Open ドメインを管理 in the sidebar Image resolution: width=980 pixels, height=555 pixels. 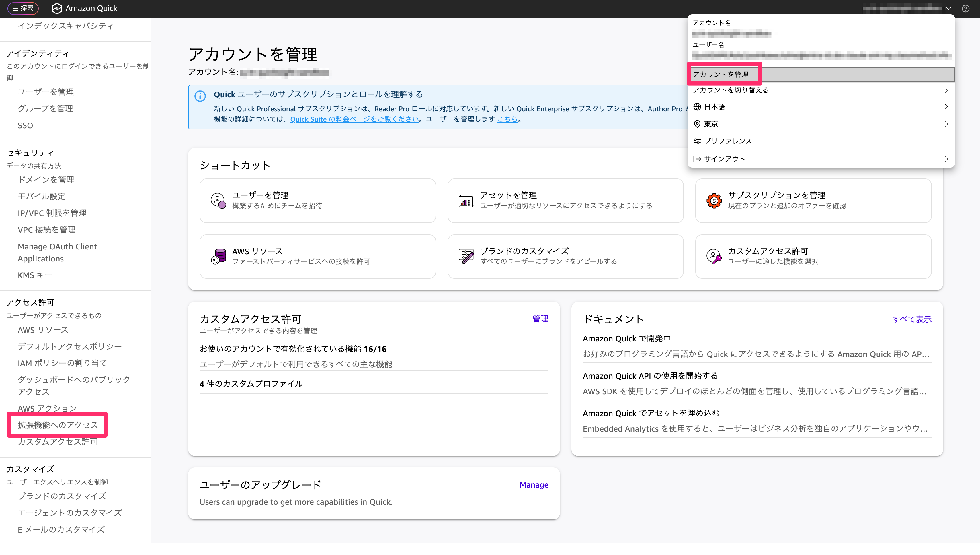pyautogui.click(x=46, y=180)
